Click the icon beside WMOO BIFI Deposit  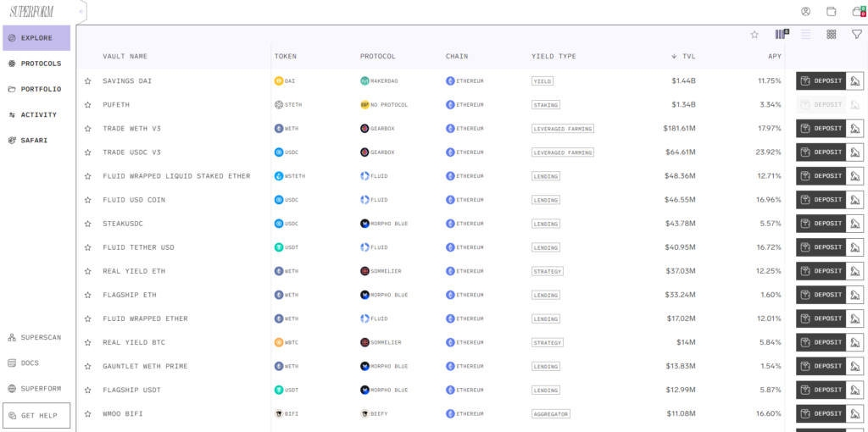point(855,413)
